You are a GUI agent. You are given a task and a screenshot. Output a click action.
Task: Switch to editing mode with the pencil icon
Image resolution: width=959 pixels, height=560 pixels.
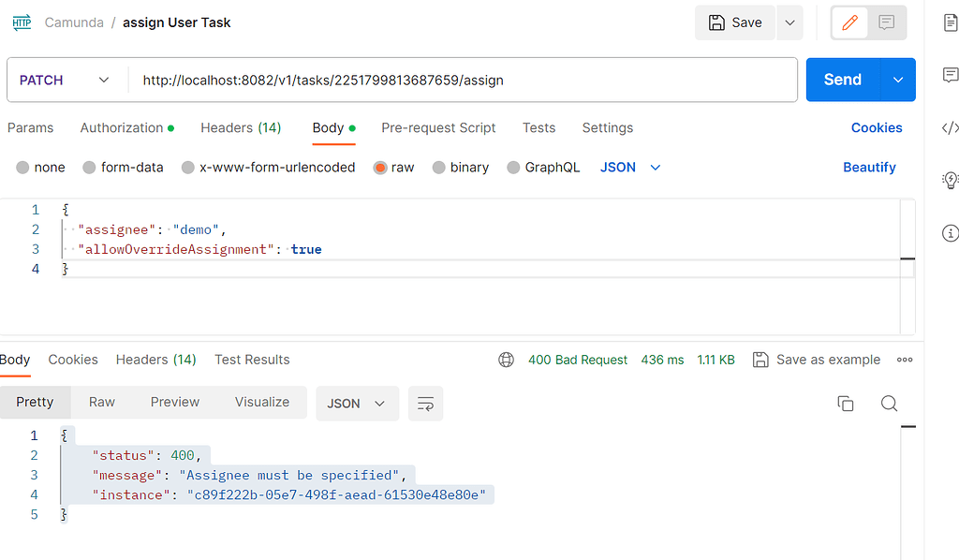point(850,22)
